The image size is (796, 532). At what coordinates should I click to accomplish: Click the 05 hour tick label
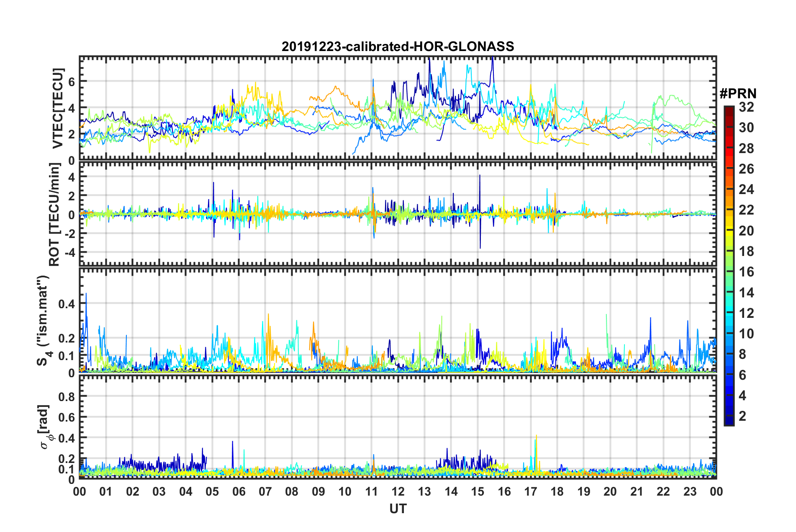tap(212, 491)
